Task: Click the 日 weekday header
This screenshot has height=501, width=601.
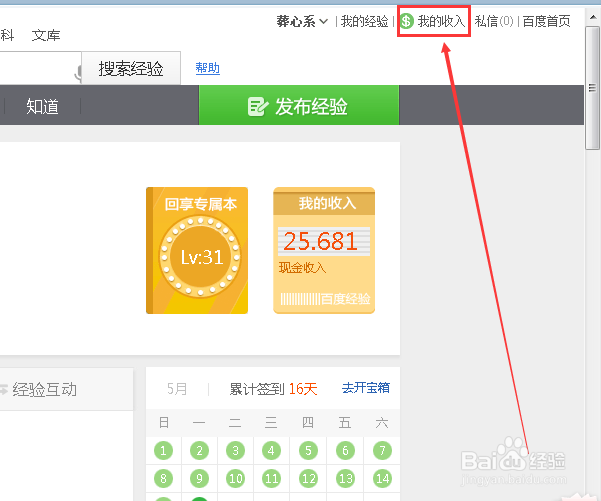Action: coord(164,422)
